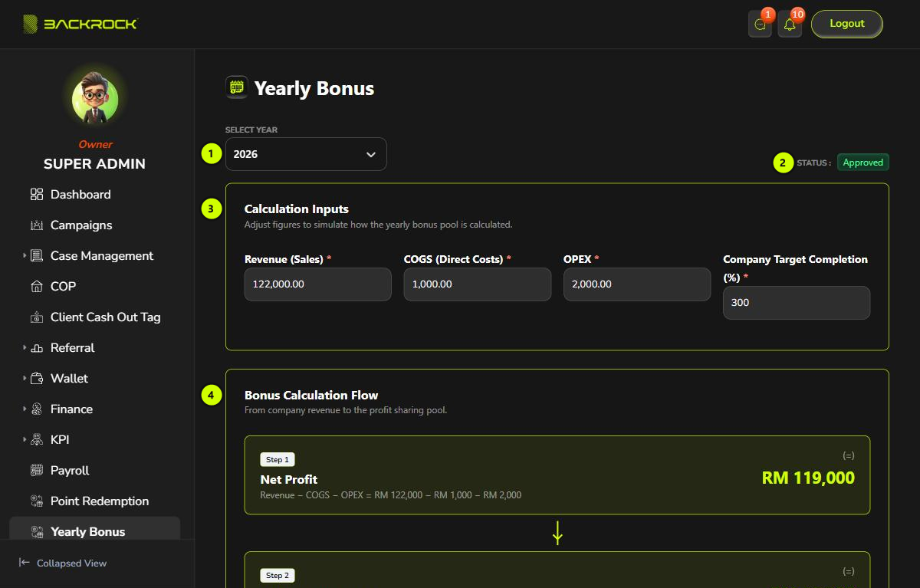Click the Wallet sidebar icon
The image size is (920, 588).
click(37, 379)
